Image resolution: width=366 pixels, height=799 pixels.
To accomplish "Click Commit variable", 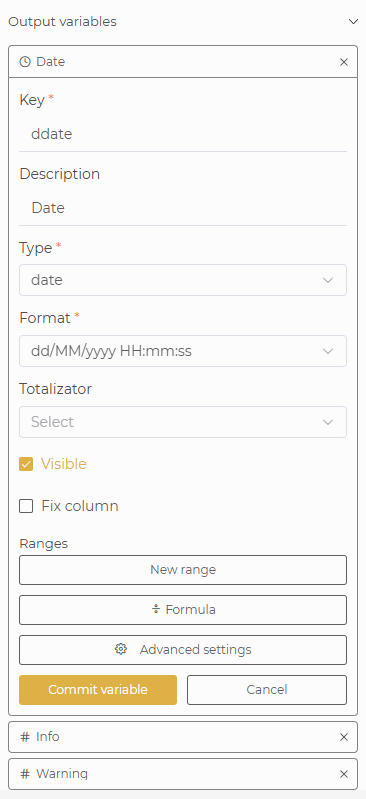I will point(98,690).
